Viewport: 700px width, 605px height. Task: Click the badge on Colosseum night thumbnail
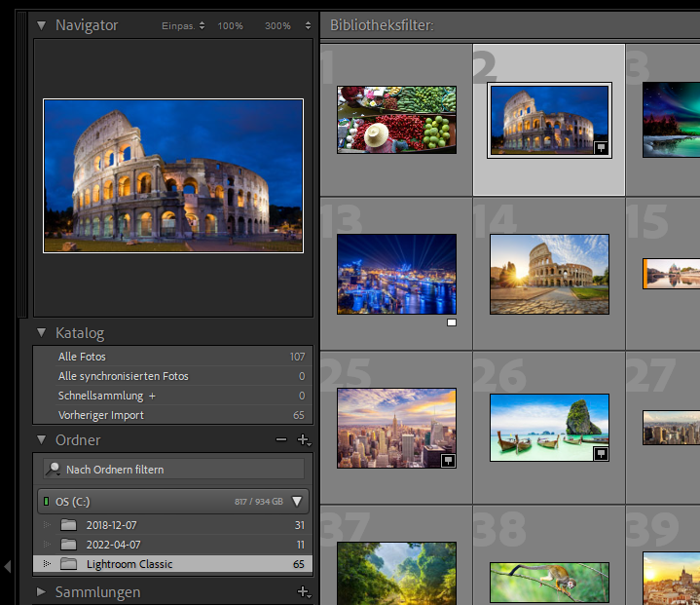tap(601, 147)
